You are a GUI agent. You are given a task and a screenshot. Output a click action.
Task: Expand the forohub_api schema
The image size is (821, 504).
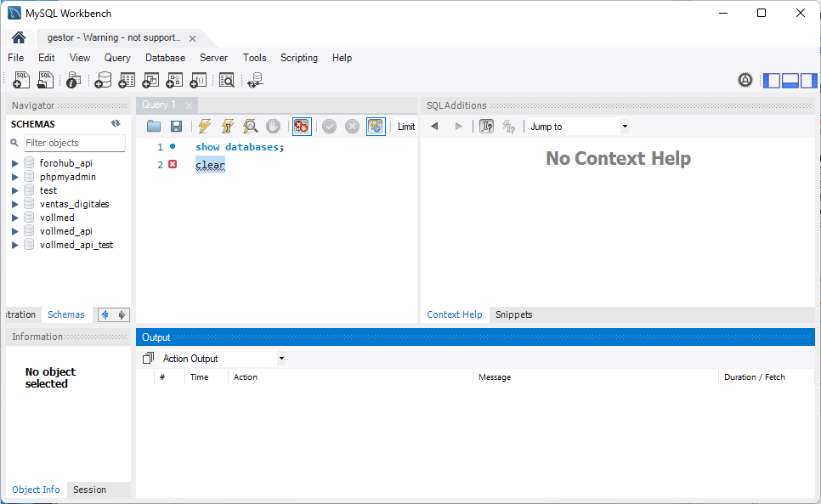15,163
